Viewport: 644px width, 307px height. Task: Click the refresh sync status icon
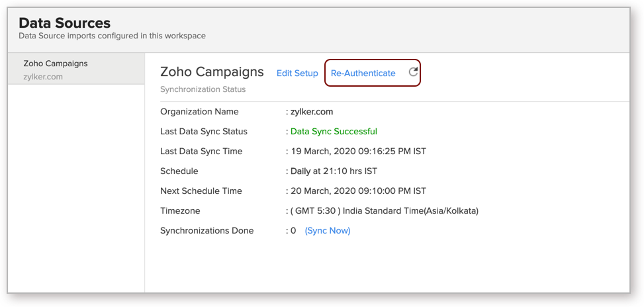(x=413, y=73)
